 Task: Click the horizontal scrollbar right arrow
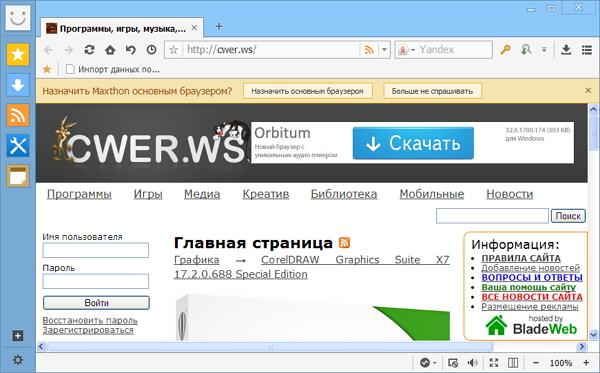582,347
